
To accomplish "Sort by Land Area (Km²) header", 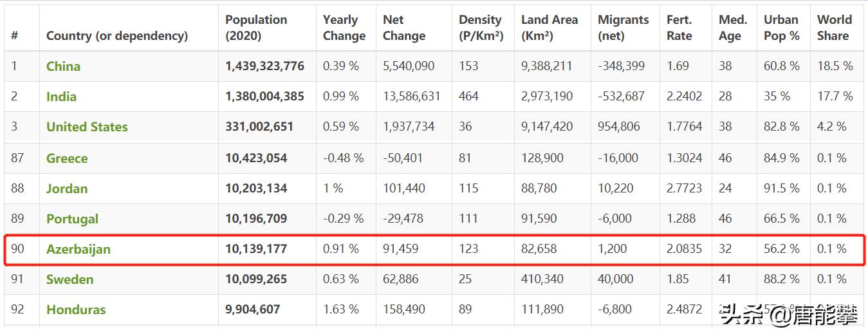I will [549, 28].
